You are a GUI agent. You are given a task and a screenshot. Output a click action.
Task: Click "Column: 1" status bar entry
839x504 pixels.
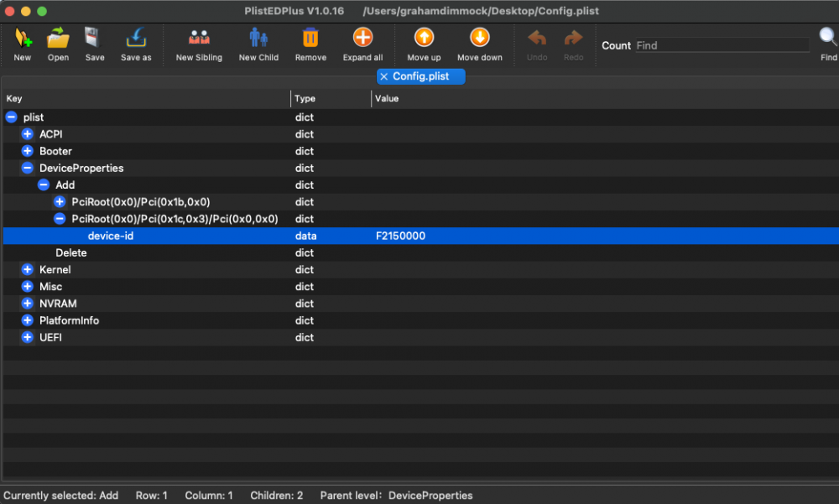point(209,496)
